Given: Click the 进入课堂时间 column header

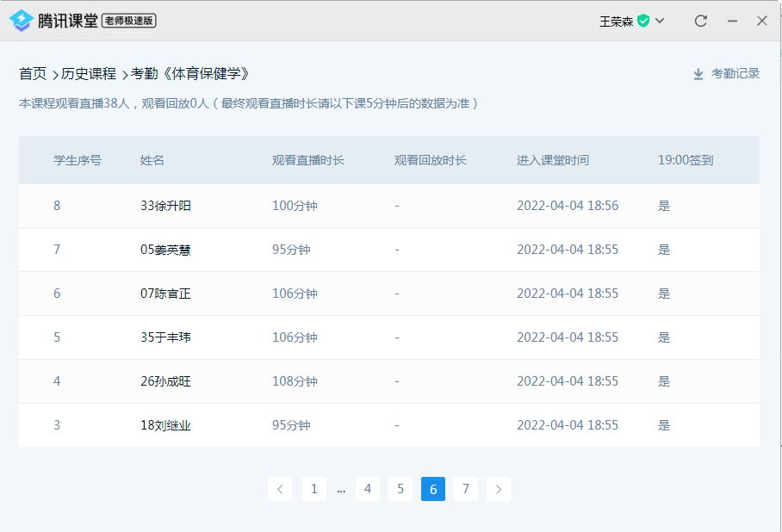Looking at the screenshot, I should 552,160.
